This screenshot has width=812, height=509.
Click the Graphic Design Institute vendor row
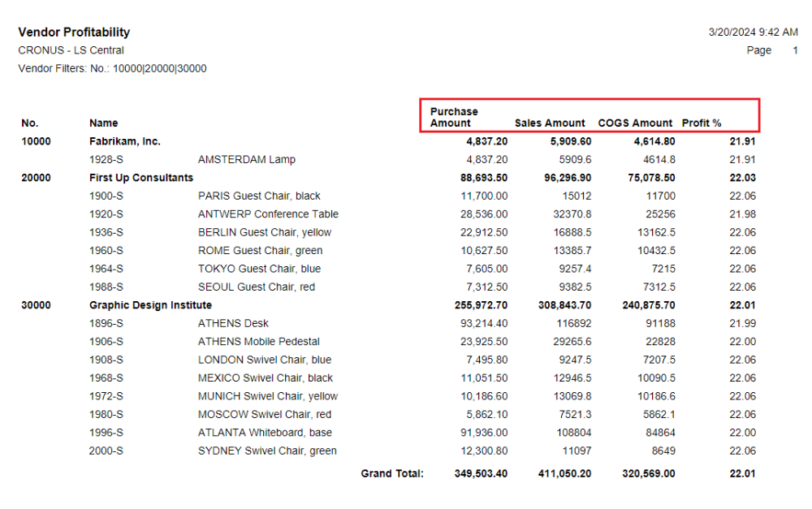tap(150, 305)
